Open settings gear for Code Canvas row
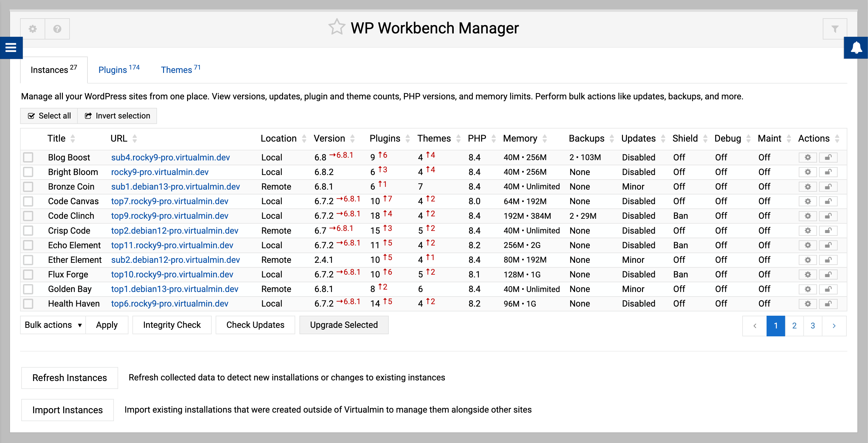 [x=808, y=201]
